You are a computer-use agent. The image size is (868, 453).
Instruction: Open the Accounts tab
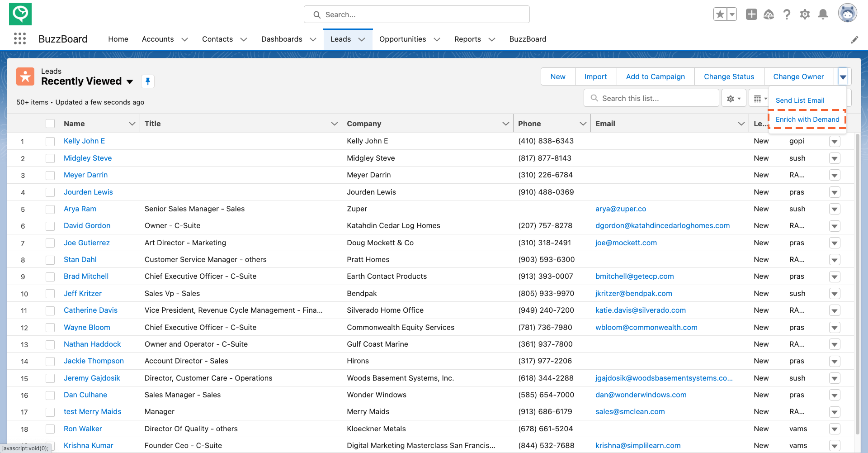158,39
